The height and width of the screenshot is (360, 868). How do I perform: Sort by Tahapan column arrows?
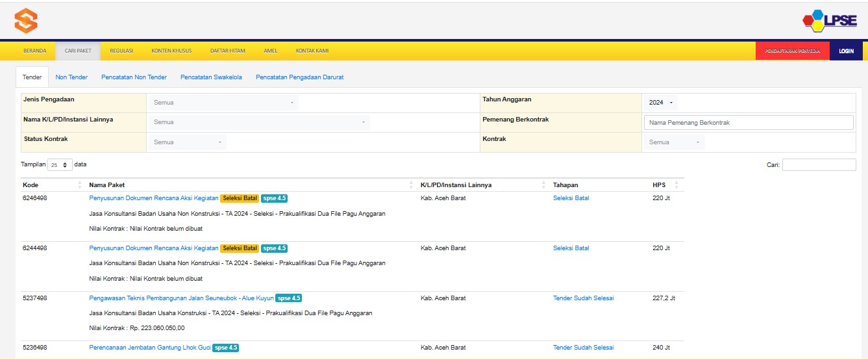643,185
